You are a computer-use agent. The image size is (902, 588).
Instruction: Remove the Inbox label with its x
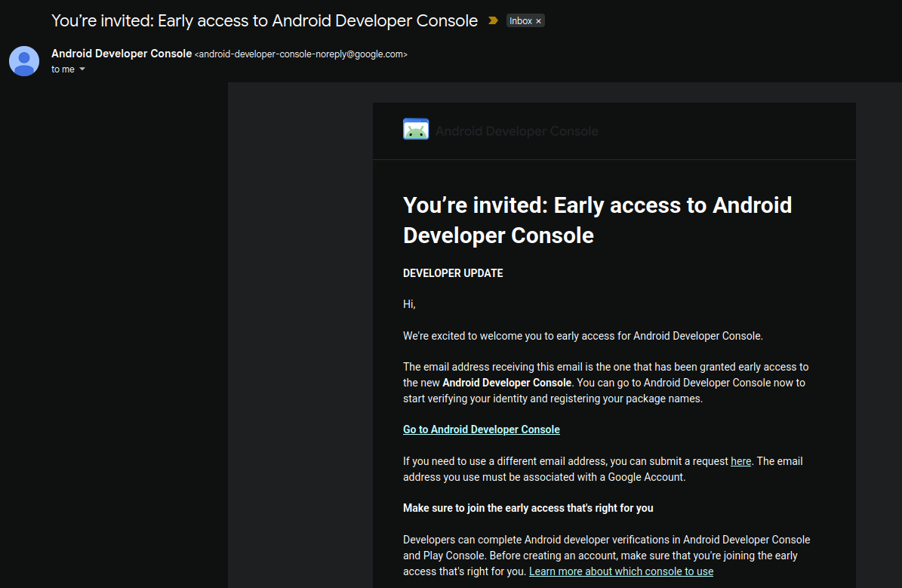point(538,21)
